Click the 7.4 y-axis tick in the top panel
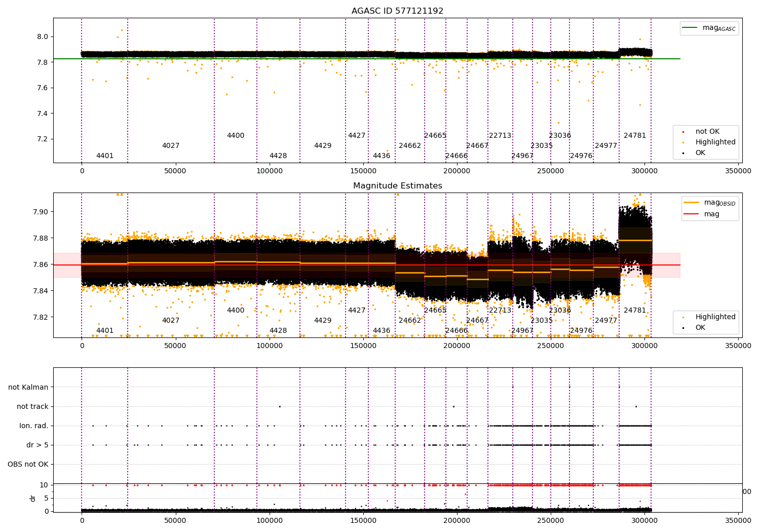Screen dimensions: 760x532 [42, 113]
